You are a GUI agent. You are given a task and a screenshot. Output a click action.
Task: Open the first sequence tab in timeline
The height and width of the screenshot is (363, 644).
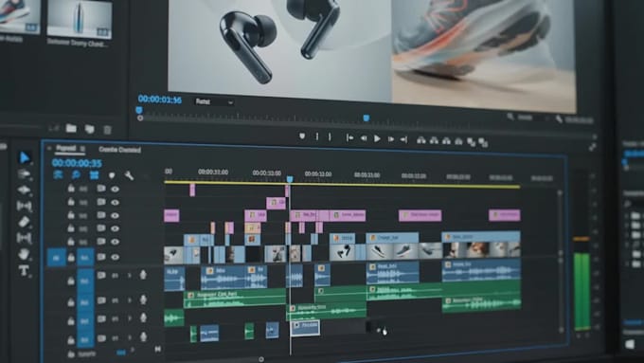tap(66, 148)
